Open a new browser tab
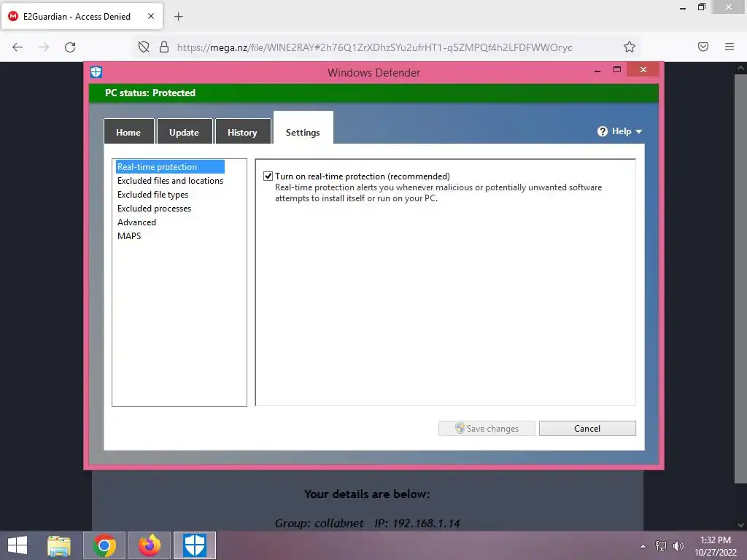 (178, 17)
